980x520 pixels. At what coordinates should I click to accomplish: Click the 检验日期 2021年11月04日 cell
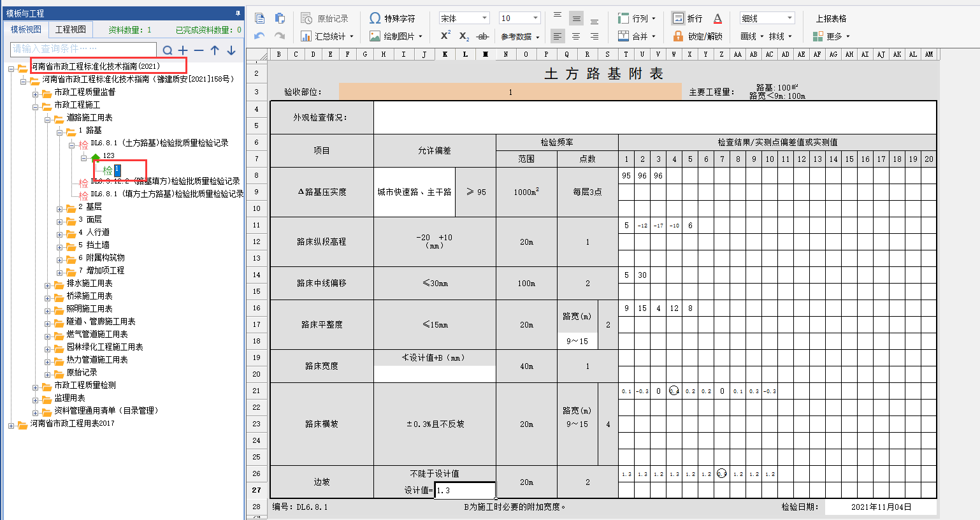[881, 507]
